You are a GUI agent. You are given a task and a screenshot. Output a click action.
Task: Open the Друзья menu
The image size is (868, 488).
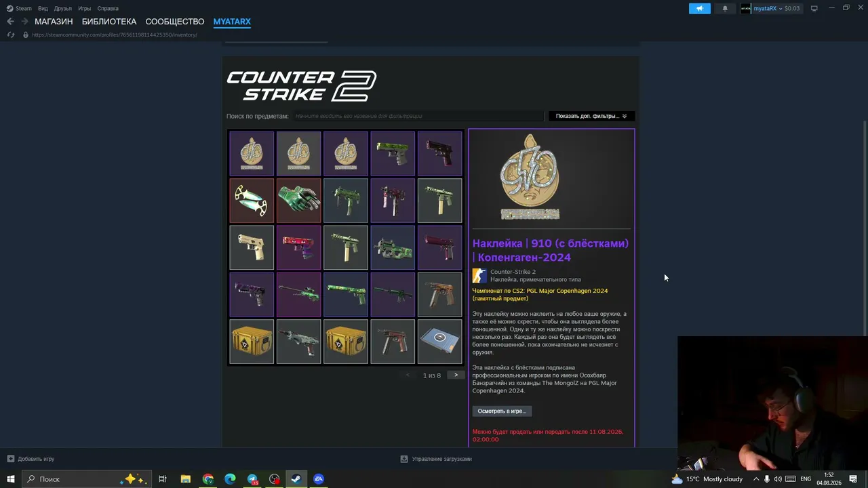click(x=62, y=8)
